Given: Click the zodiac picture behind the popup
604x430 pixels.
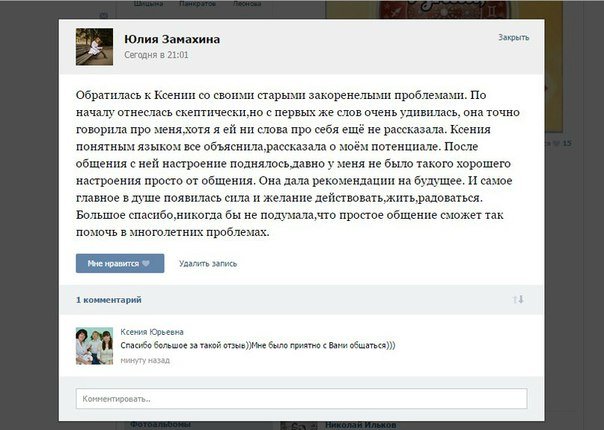Looking at the screenshot, I should 444,9.
